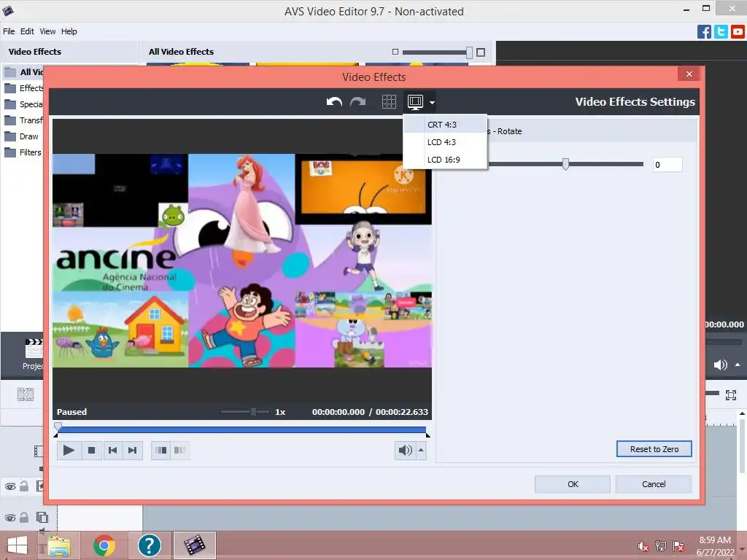The height and width of the screenshot is (560, 747).
Task: Stop the preview playback
Action: click(x=91, y=450)
